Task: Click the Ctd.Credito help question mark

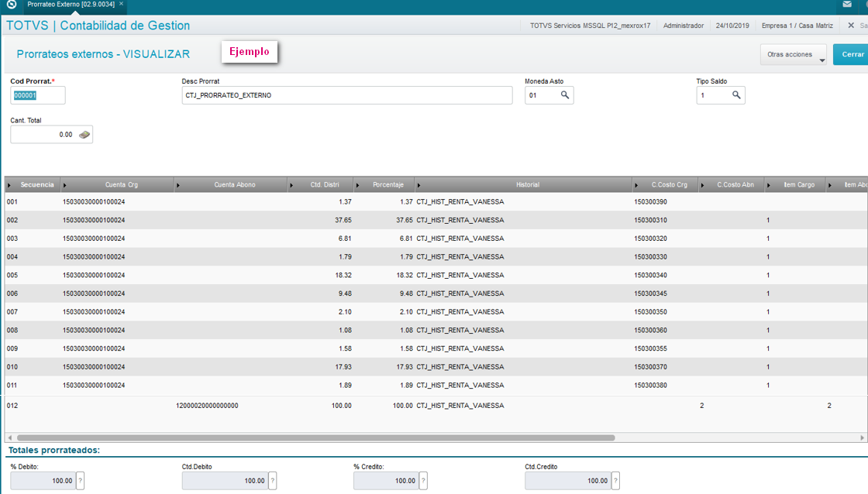Action: pos(615,481)
